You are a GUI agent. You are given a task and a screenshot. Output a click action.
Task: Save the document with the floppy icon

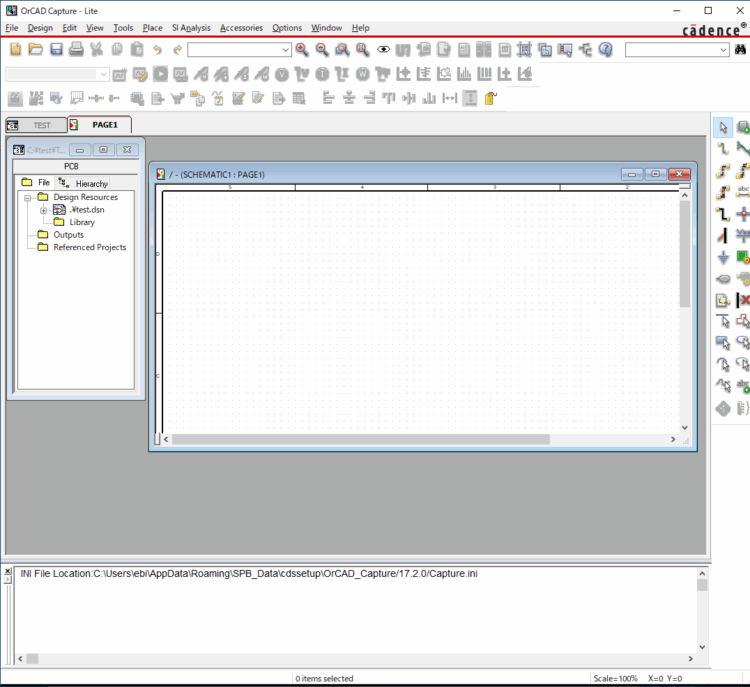pos(56,49)
